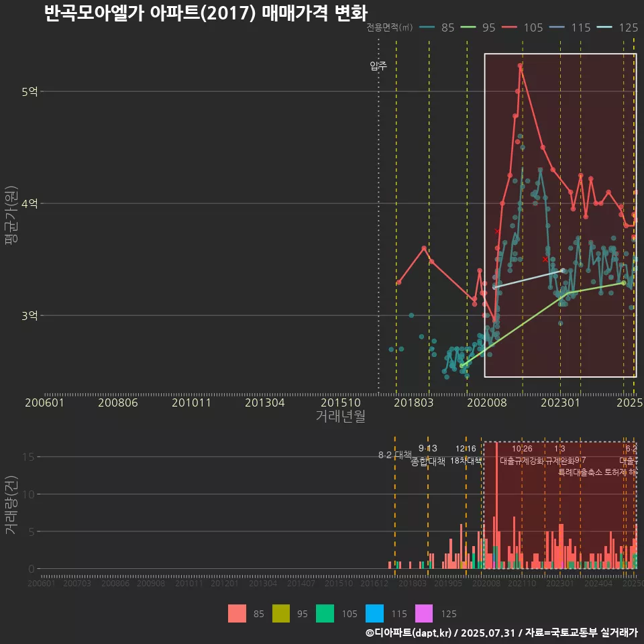Click 200806 on the price chart x-axis
Viewport: 644px width, 644px height.
tap(118, 402)
